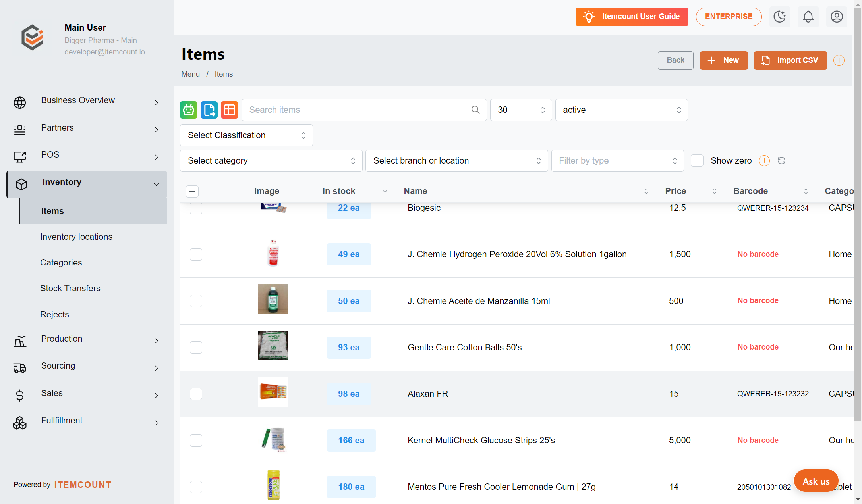Check the J. Chemie Hydrogen Peroxide checkbox
862x504 pixels.
click(196, 254)
